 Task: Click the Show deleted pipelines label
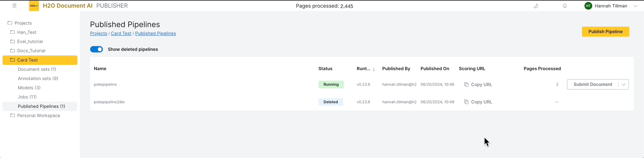[133, 49]
